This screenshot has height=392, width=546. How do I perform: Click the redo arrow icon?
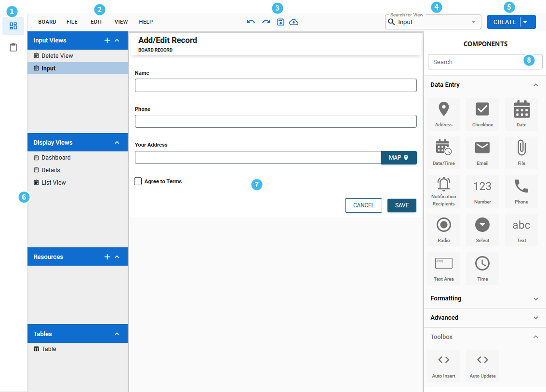pyautogui.click(x=266, y=22)
